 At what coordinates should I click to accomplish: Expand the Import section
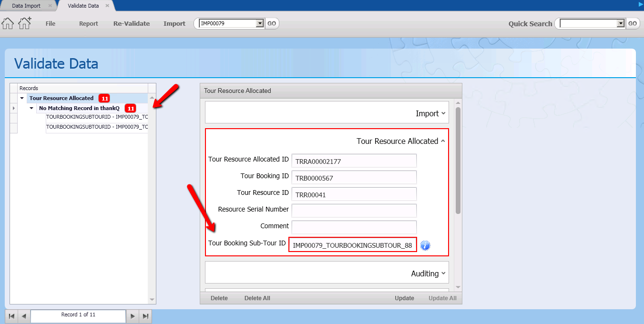coord(430,113)
